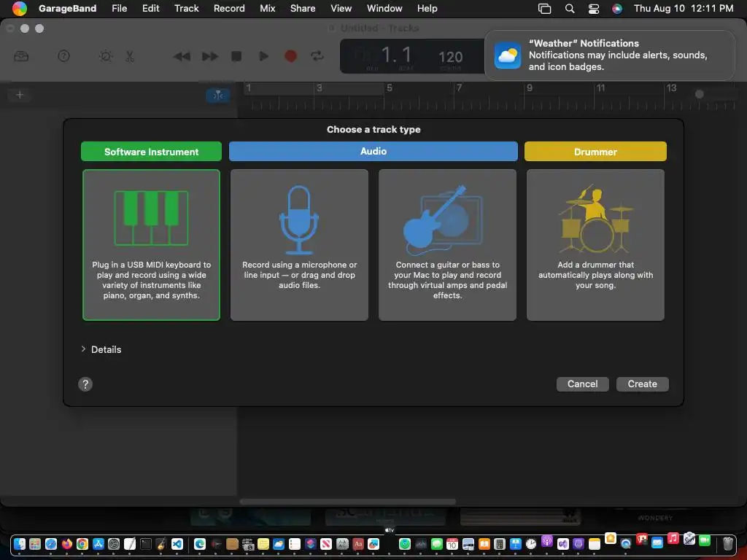
Task: Select the guitar and amp audio card
Action: pyautogui.click(x=447, y=245)
